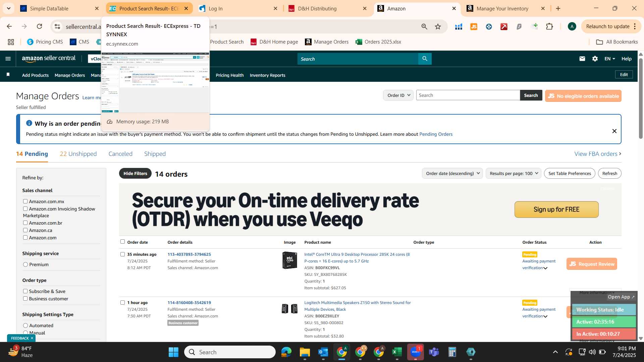Open Inventory Reports in the nav bar
The image size is (644, 362).
(x=267, y=75)
